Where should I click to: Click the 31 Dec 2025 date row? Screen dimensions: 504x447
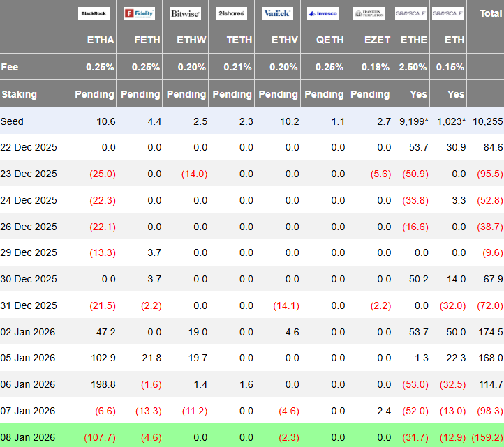click(x=252, y=305)
